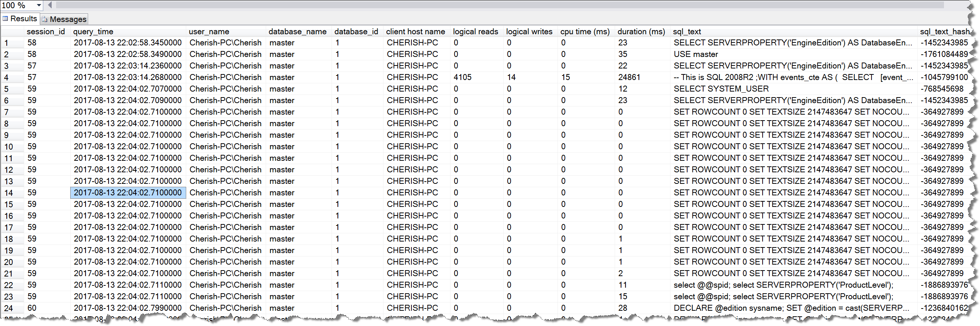Image resolution: width=980 pixels, height=326 pixels.
Task: Click the 'DECLARE @edition sysname' sql_text cell
Action: pos(793,308)
